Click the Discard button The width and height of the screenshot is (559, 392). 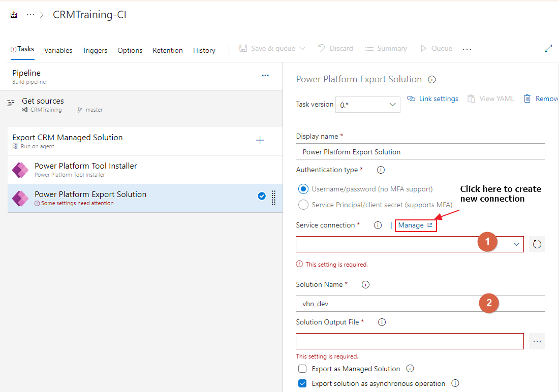click(335, 48)
